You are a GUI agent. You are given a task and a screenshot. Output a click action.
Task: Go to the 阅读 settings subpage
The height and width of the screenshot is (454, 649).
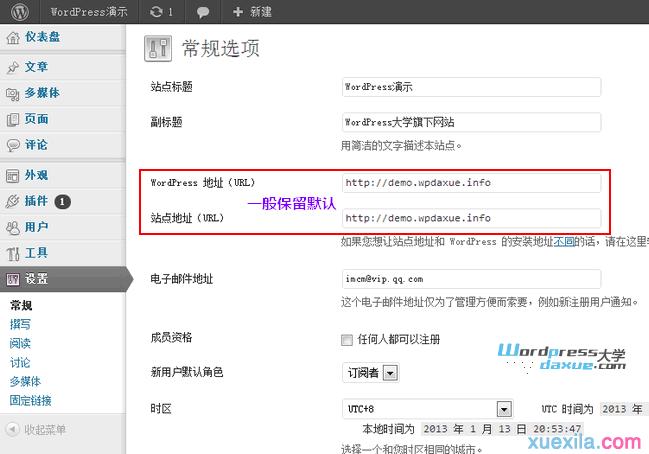tap(20, 344)
